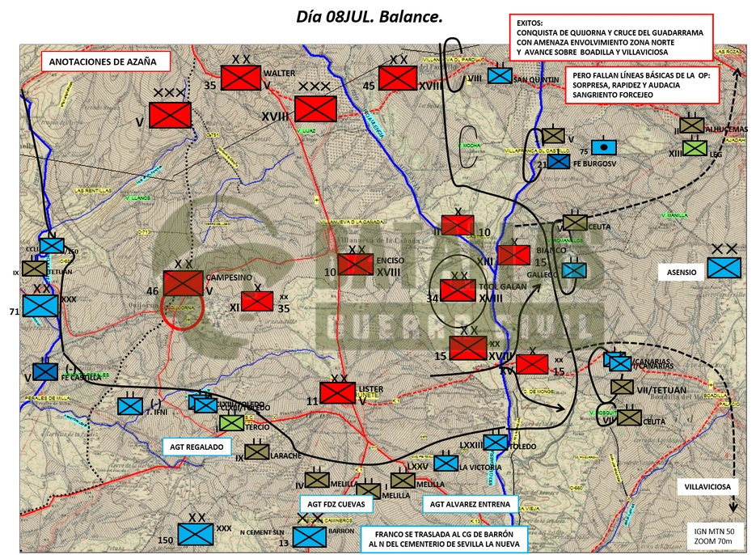
Task: Click the blue La Victoria unit symbol
Action: (446, 464)
